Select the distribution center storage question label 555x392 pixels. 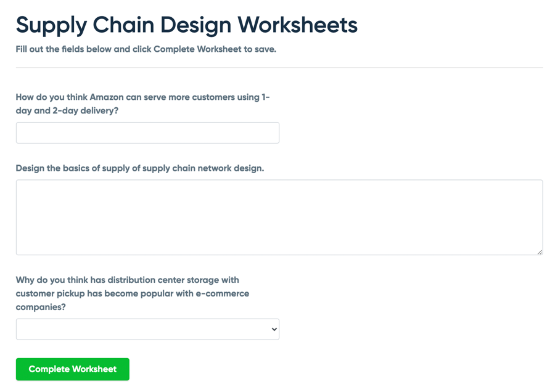pos(132,293)
